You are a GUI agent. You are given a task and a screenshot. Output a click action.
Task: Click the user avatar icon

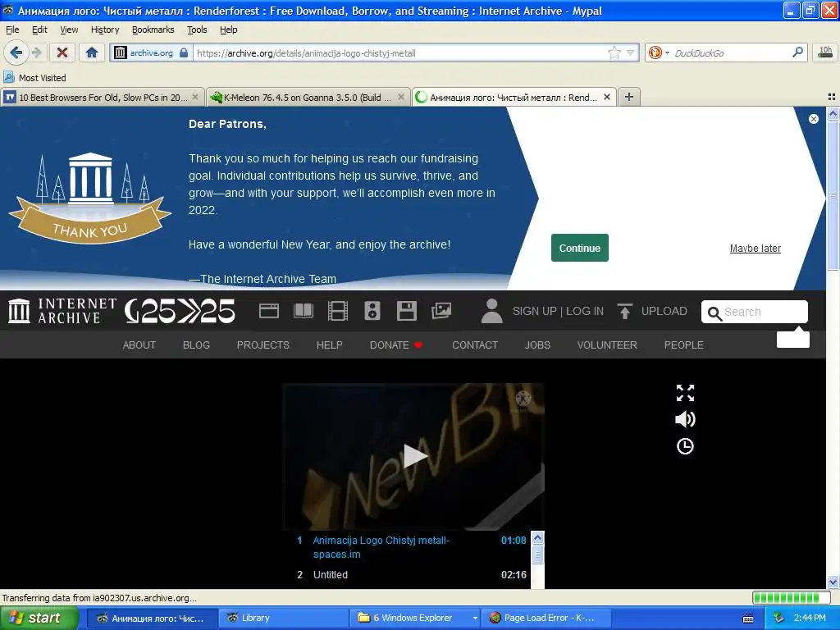coord(491,311)
